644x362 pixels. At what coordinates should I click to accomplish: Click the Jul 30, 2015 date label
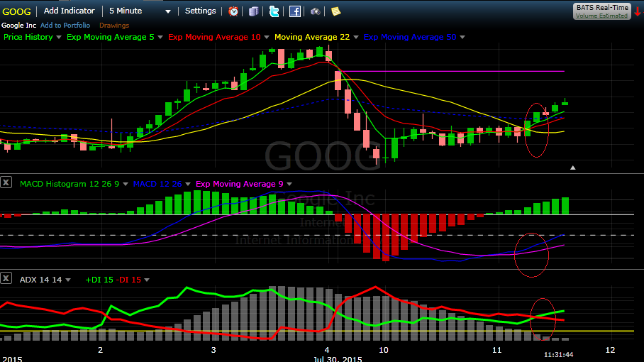(x=338, y=358)
